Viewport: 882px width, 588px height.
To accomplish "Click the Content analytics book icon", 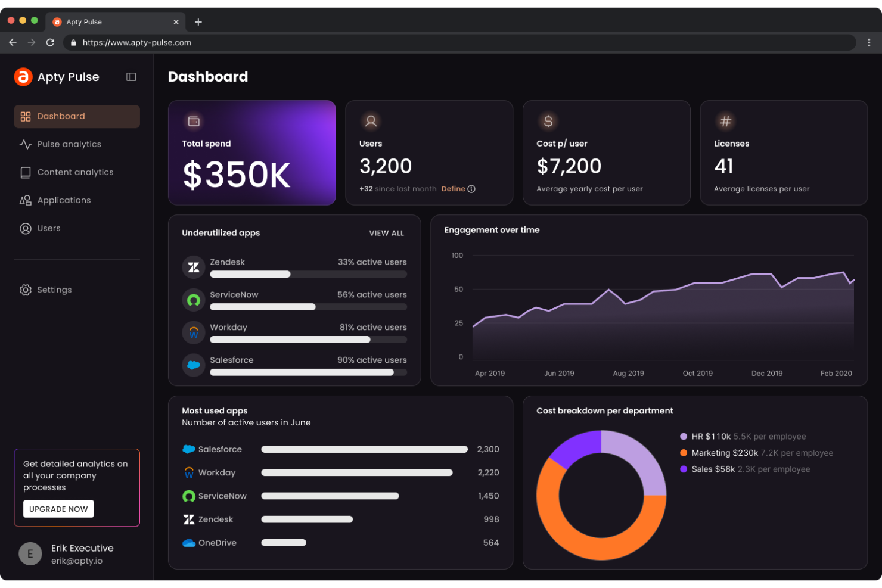I will pos(26,172).
